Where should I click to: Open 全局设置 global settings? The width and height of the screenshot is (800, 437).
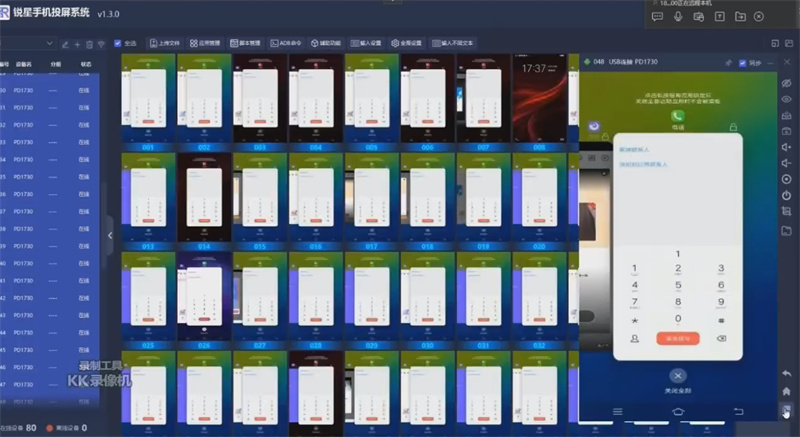coord(408,44)
